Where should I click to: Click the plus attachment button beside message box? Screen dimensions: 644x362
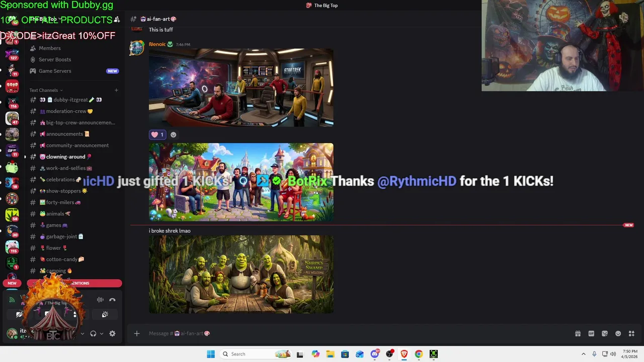click(136, 333)
